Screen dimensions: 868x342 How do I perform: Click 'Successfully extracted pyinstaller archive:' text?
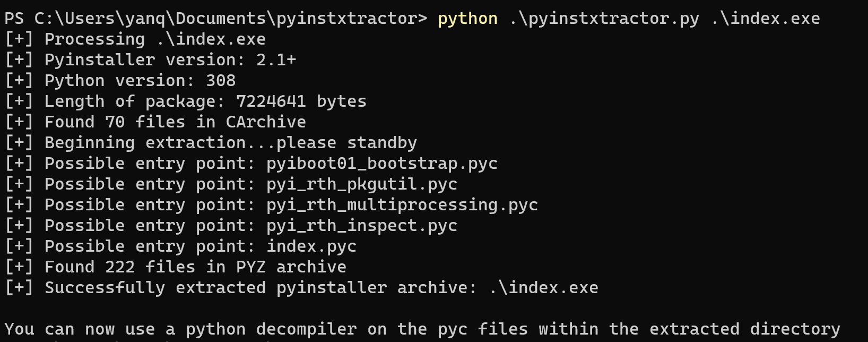coord(261,288)
